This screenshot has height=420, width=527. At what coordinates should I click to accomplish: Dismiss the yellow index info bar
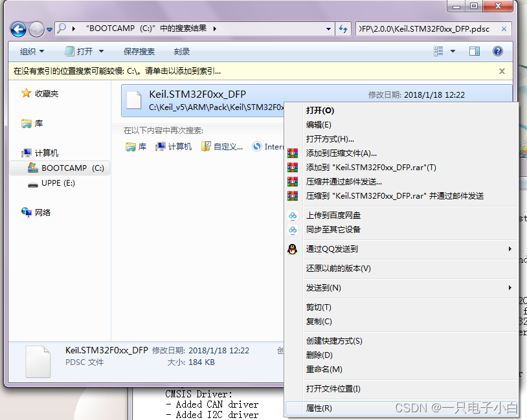pos(502,71)
